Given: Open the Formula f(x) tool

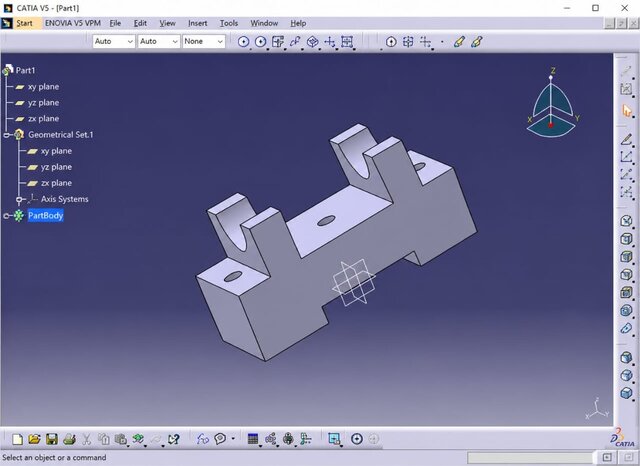Looking at the screenshot, I should tap(202, 439).
